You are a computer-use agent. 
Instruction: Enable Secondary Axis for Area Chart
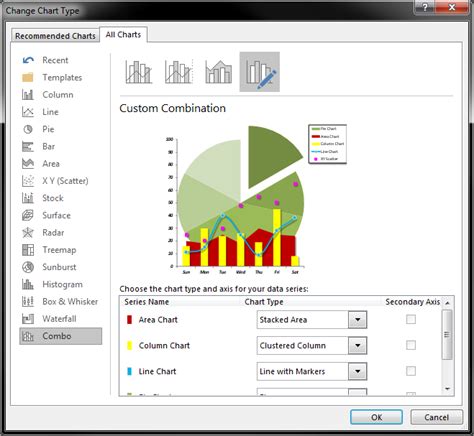coord(411,320)
